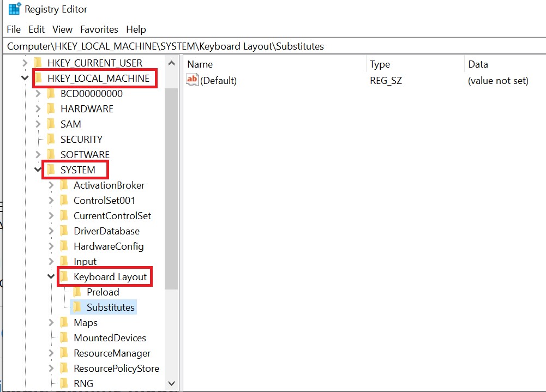This screenshot has width=546, height=392.
Task: Click the ActivationBroker folder icon
Action: (64, 185)
